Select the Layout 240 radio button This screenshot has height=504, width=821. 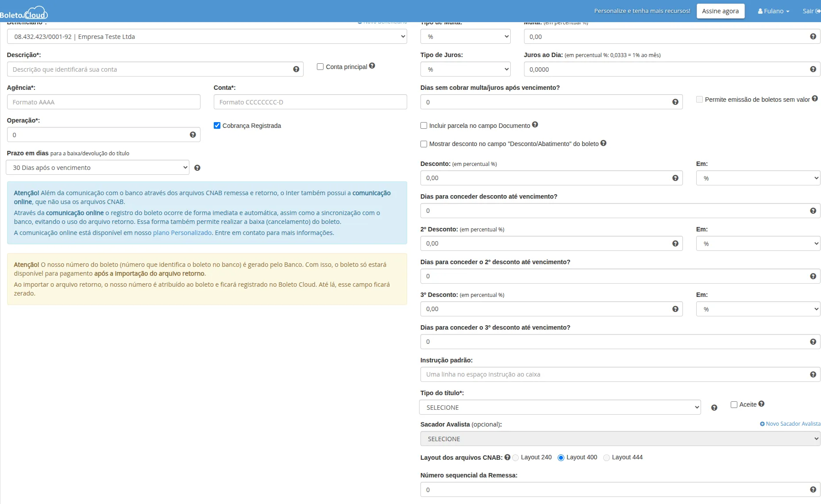(516, 458)
